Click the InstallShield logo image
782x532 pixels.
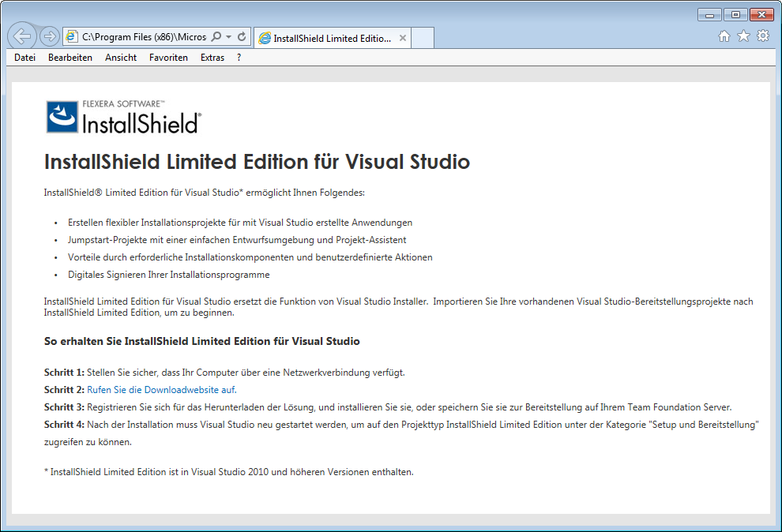click(124, 117)
